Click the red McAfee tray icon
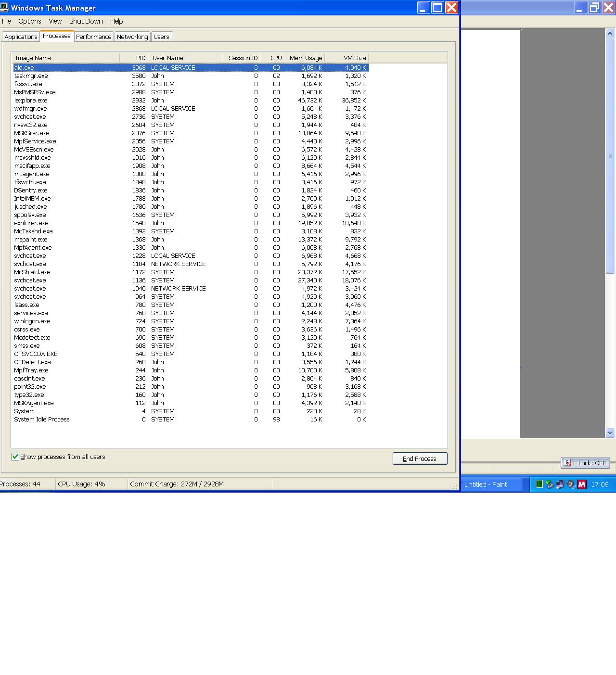 pos(582,484)
